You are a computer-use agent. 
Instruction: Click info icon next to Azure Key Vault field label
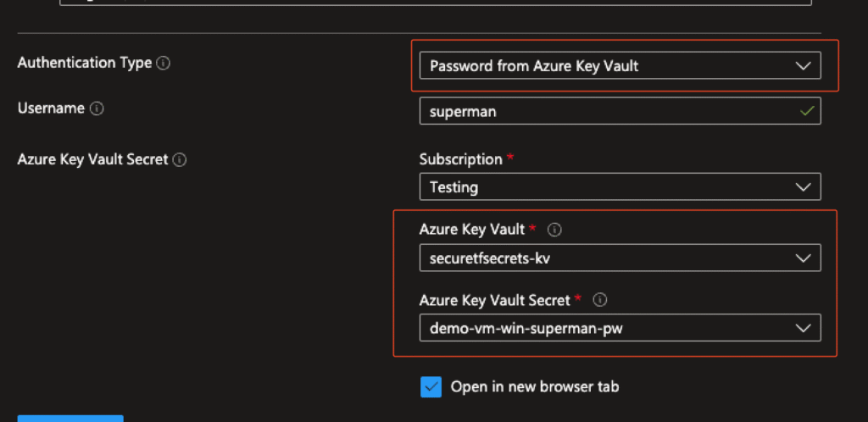[557, 229]
